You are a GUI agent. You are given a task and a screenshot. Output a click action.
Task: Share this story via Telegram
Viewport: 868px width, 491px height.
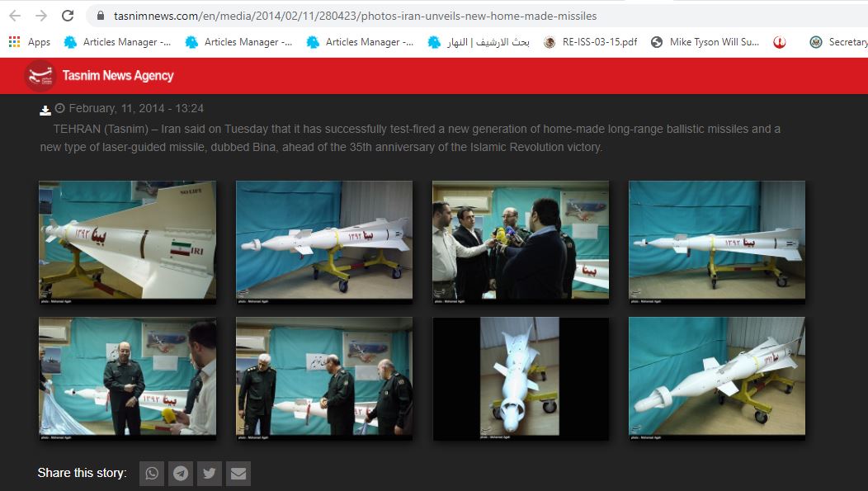pos(181,473)
